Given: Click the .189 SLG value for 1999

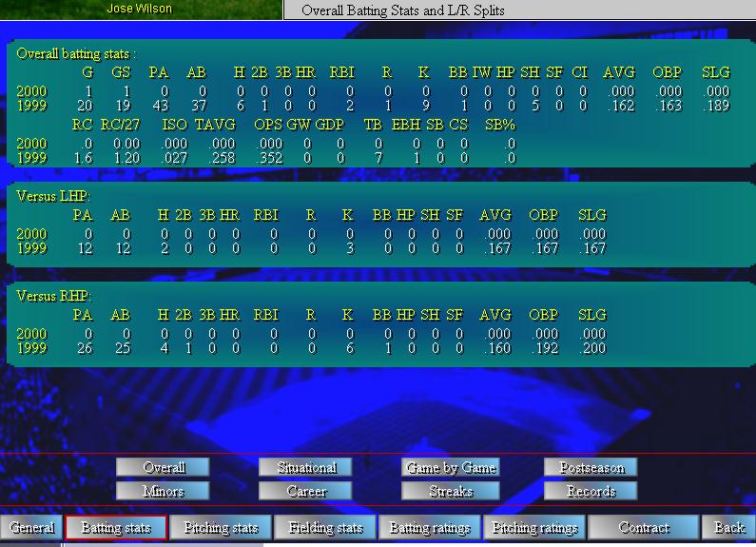Looking at the screenshot, I should (716, 106).
